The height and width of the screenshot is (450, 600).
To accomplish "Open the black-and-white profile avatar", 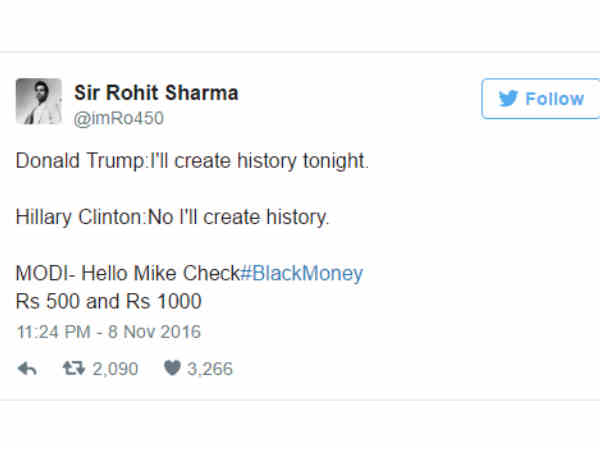I will (39, 101).
